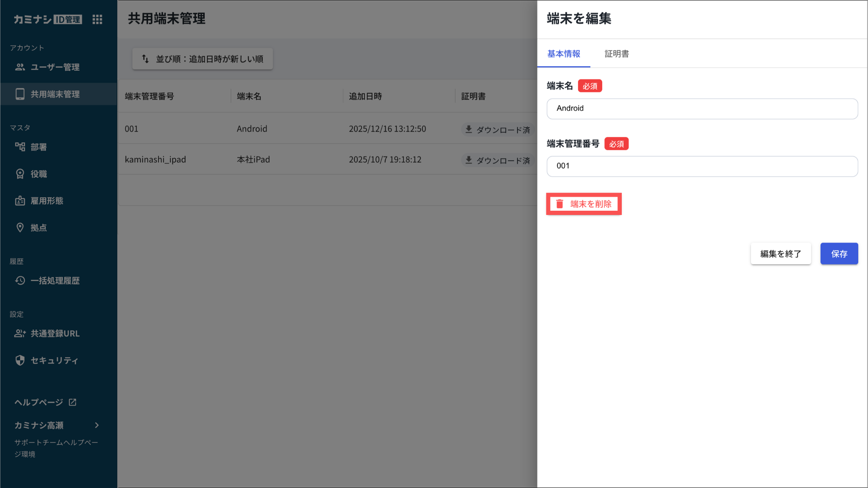Click the ユーザー管理 users icon

click(x=20, y=67)
